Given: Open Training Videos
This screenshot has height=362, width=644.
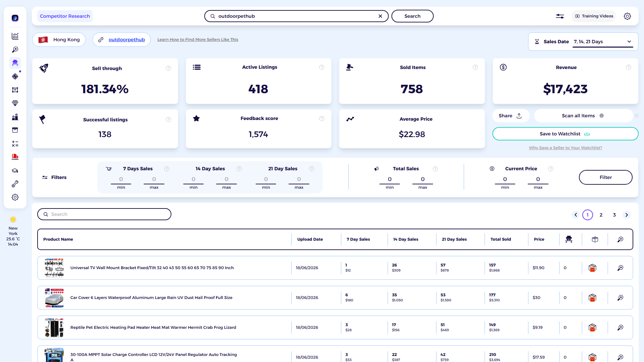Looking at the screenshot, I should coord(594,16).
